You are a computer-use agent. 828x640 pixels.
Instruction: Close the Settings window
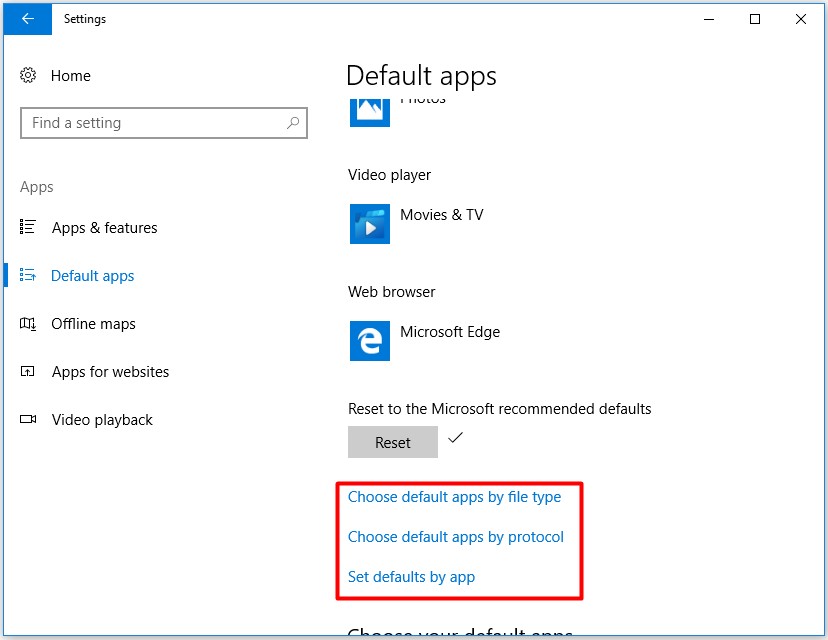click(801, 20)
